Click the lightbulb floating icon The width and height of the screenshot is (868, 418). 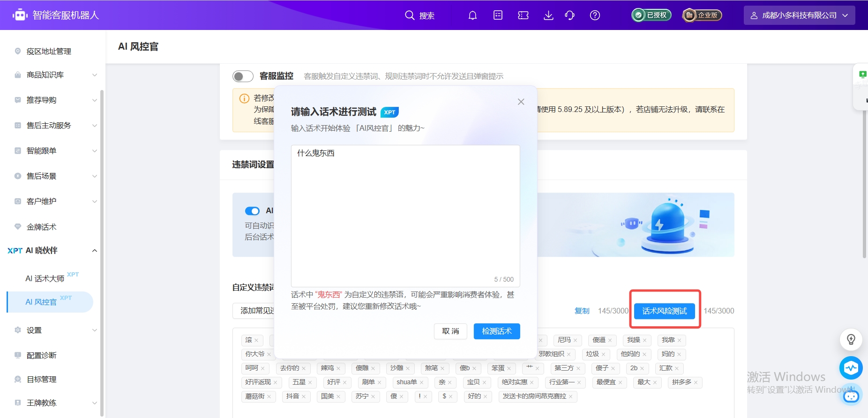tap(851, 339)
